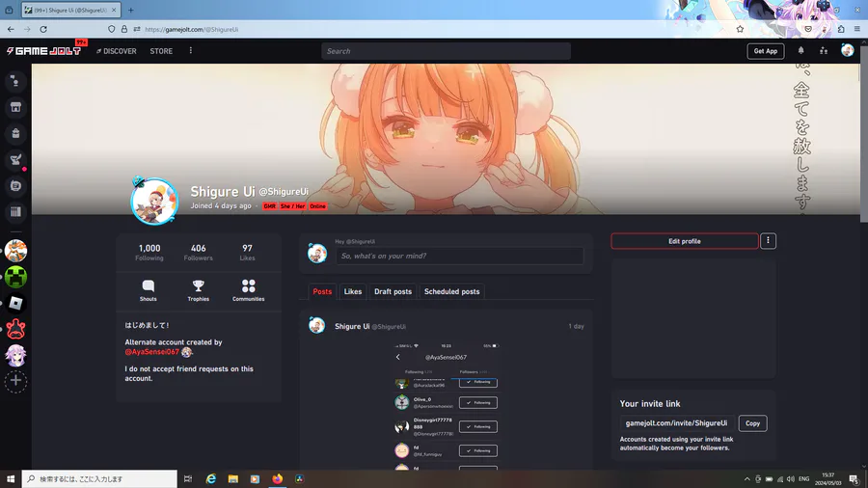Click the browser address bar URL
Image resolution: width=868 pixels, height=488 pixels.
192,29
